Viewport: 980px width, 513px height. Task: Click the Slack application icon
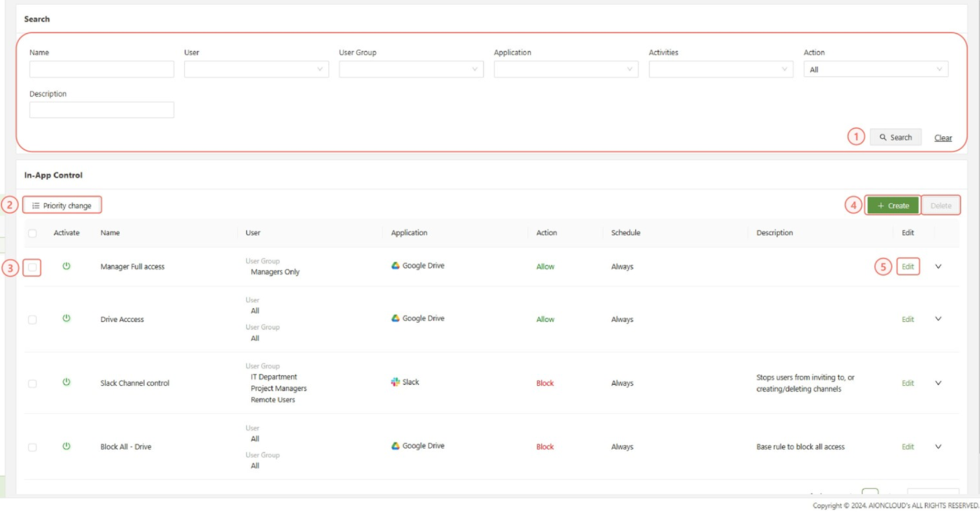coord(395,382)
